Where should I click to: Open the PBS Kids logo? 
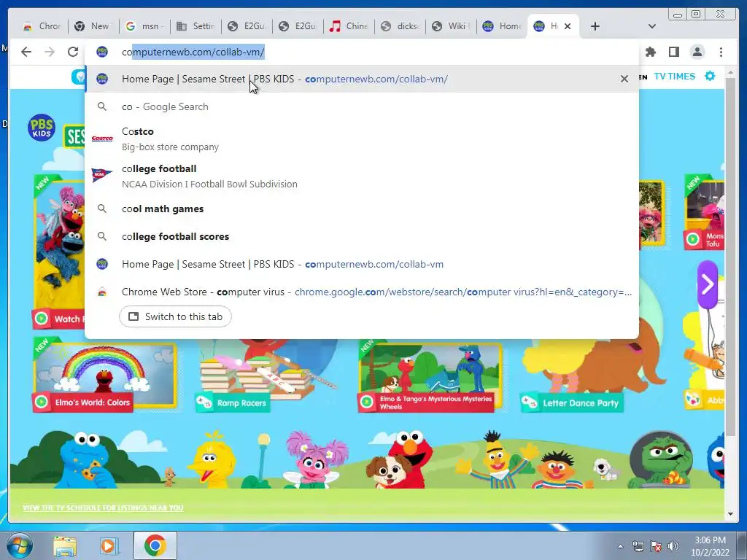42,128
